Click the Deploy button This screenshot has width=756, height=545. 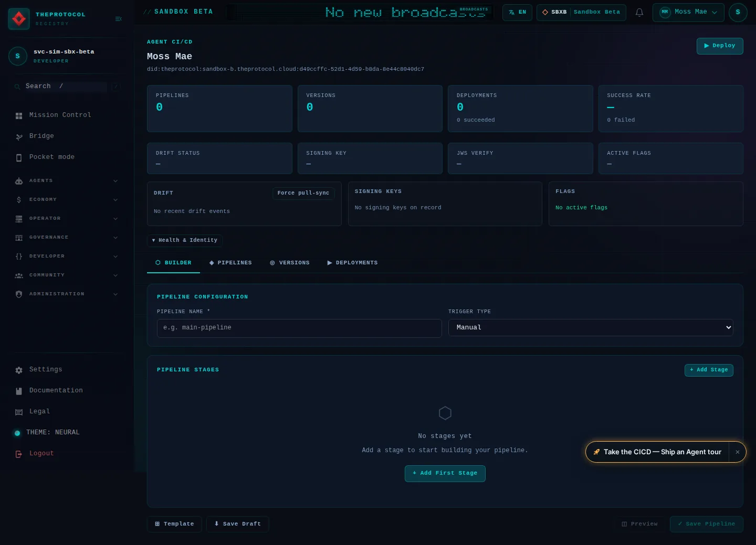[x=720, y=46]
